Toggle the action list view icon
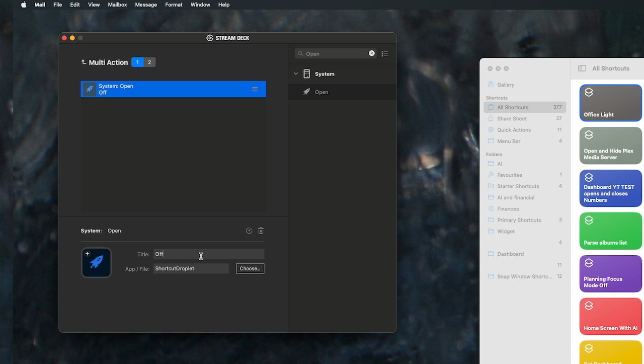 [x=385, y=54]
